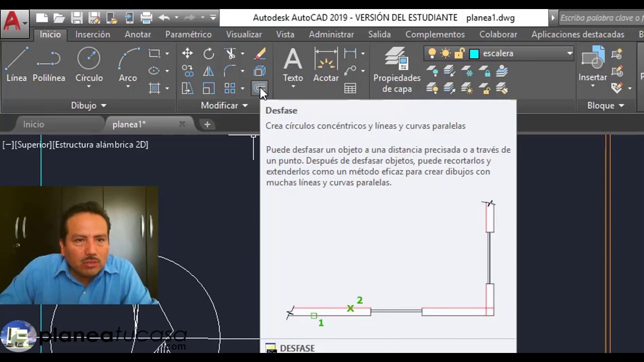Select the Rotate (Girar) tool
The height and width of the screenshot is (362, 644).
tap(208, 53)
